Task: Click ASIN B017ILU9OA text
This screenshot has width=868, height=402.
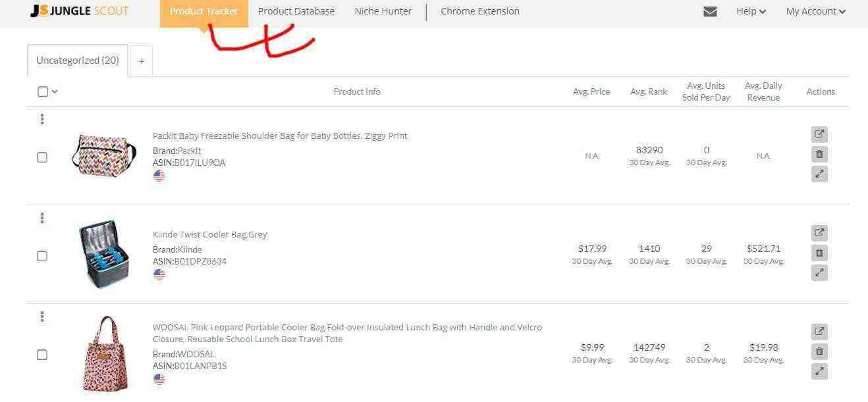Action: 189,163
